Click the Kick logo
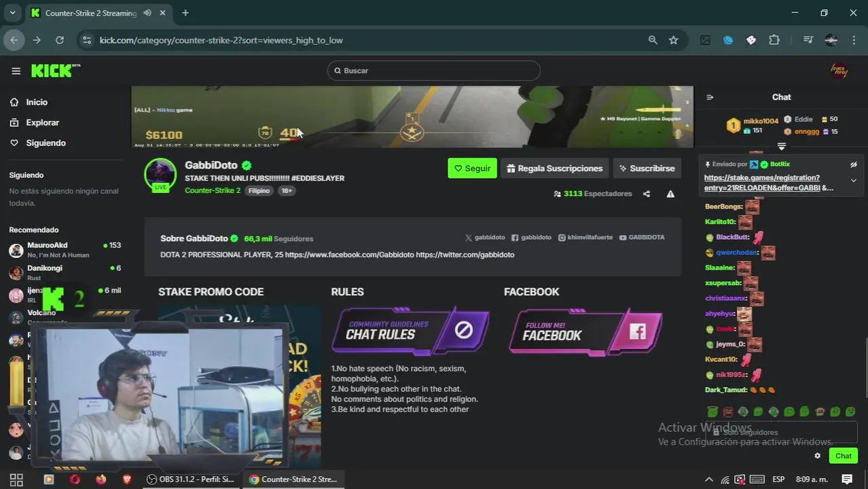 pos(56,71)
